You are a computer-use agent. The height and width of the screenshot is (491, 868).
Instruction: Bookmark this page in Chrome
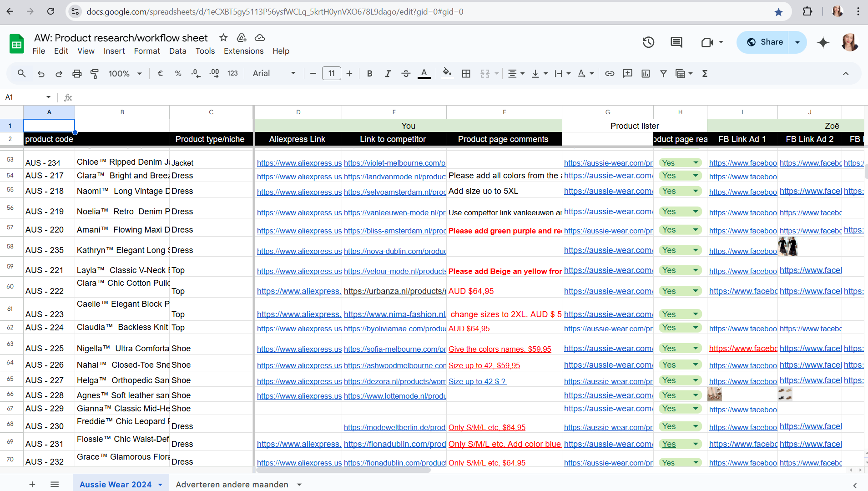pos(778,12)
